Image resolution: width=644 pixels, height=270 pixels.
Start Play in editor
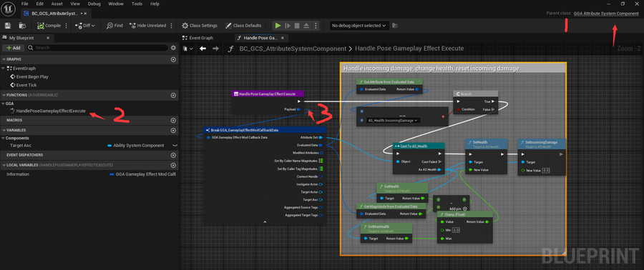tap(278, 26)
